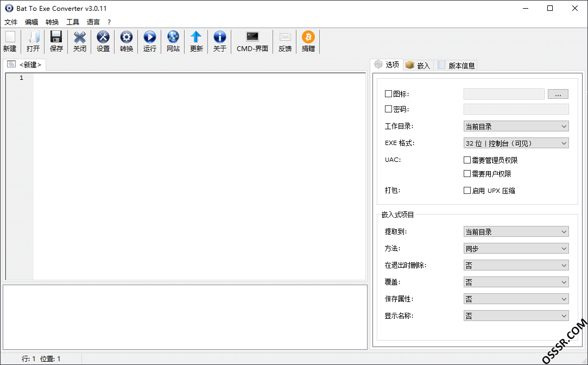
Task: Switch to the 版本信息 tab
Action: point(456,65)
